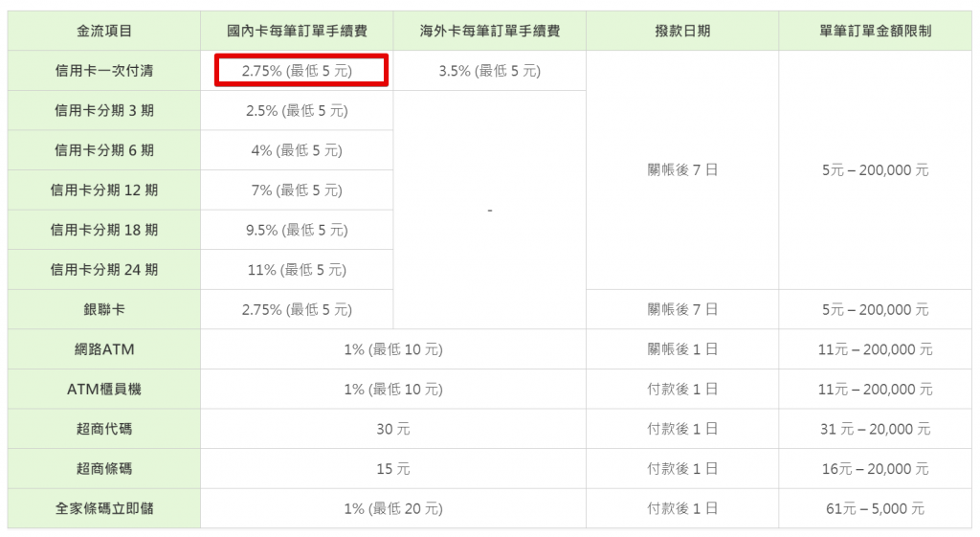Click the 3.5% (最低 5 元) overseas fee cell
Viewport: 980px width, 537px height.
click(489, 71)
